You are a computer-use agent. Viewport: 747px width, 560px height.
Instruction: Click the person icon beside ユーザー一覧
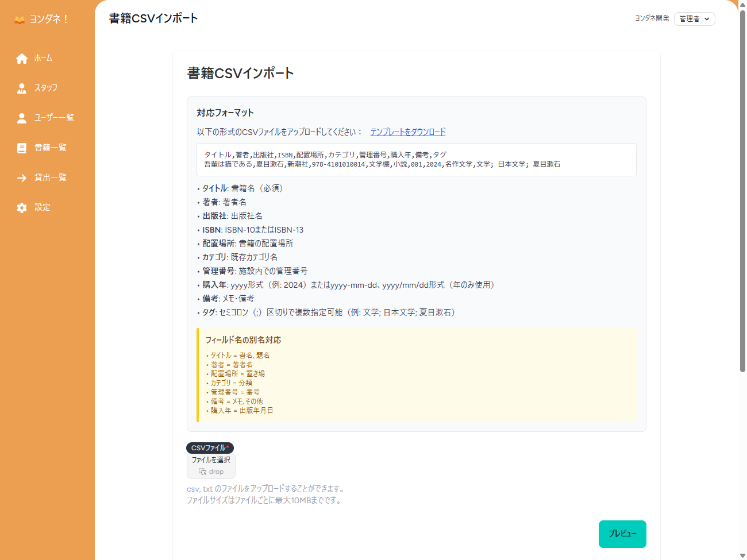pyautogui.click(x=22, y=118)
